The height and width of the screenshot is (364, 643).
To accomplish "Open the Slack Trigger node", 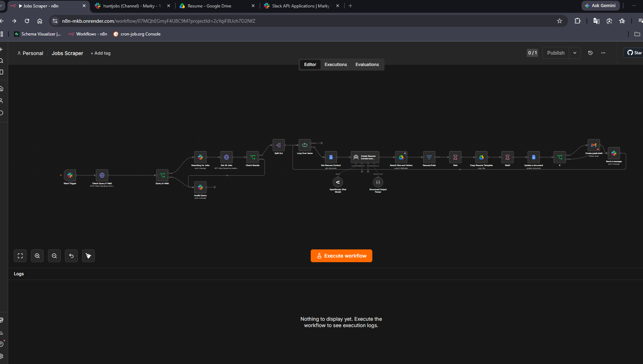I will 70,175.
